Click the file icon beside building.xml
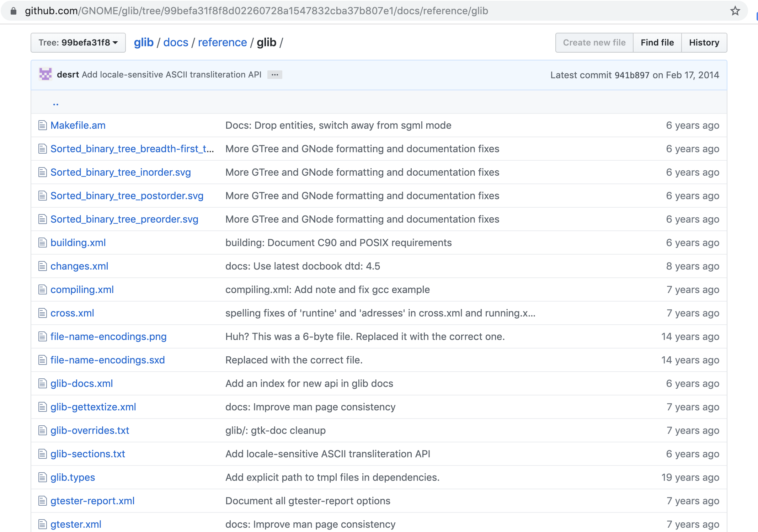 click(x=43, y=243)
